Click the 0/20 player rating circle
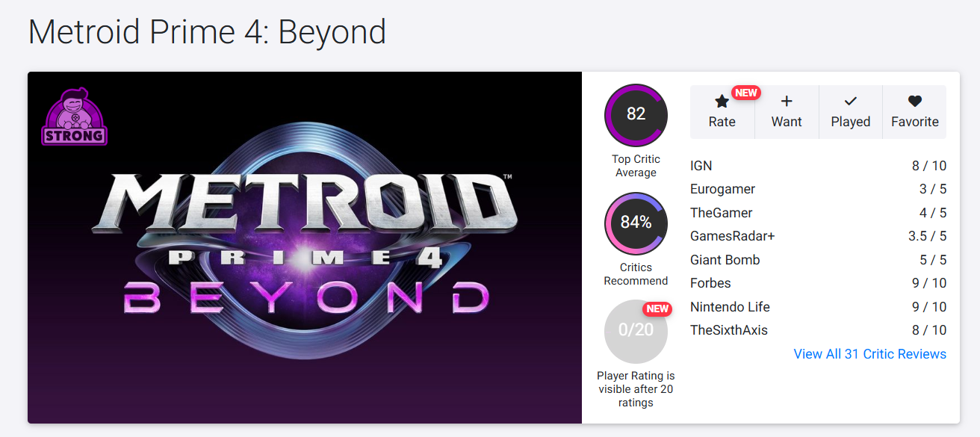The width and height of the screenshot is (980, 437). click(x=636, y=330)
